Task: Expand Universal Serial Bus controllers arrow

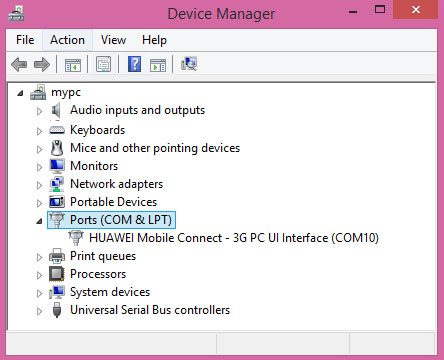Action: [x=39, y=311]
